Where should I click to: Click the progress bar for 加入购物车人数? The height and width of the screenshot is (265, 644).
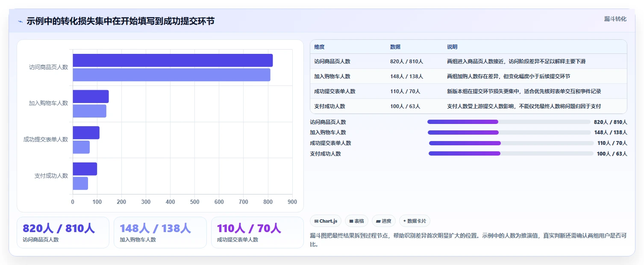pyautogui.click(x=509, y=132)
